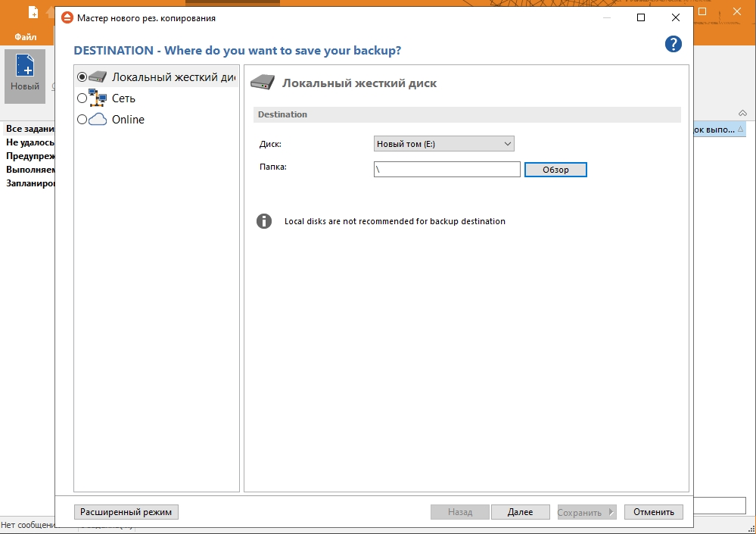The image size is (756, 534).
Task: Close the backup wizard window
Action: [675, 17]
